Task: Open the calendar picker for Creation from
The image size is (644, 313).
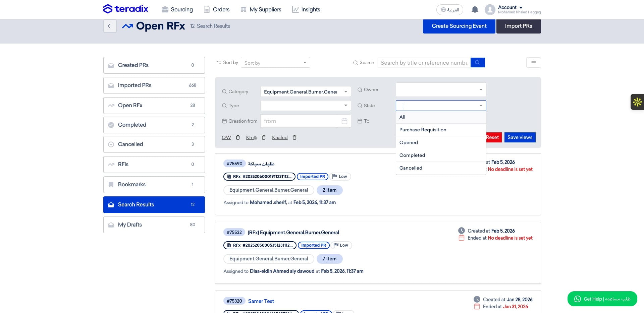Action: (344, 121)
